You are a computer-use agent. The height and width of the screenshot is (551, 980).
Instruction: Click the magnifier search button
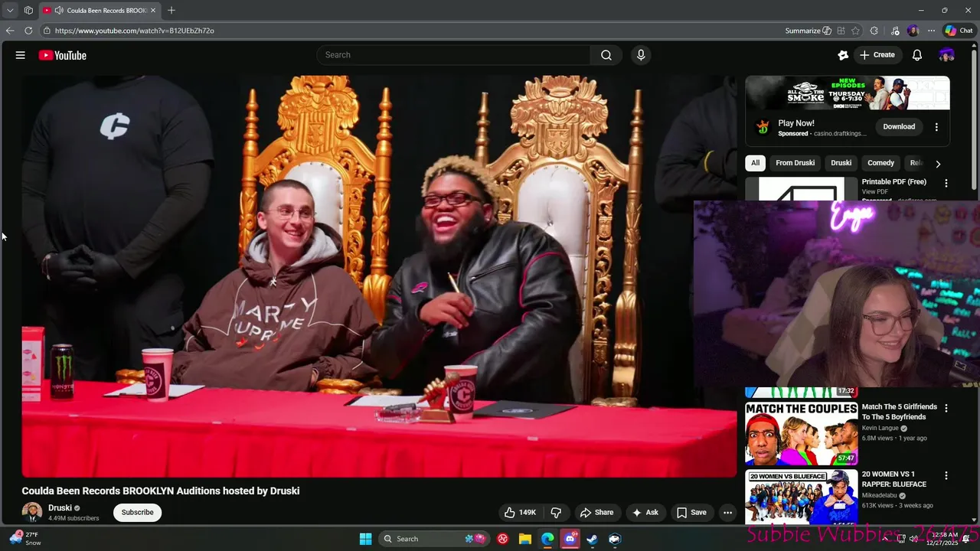[x=606, y=55]
